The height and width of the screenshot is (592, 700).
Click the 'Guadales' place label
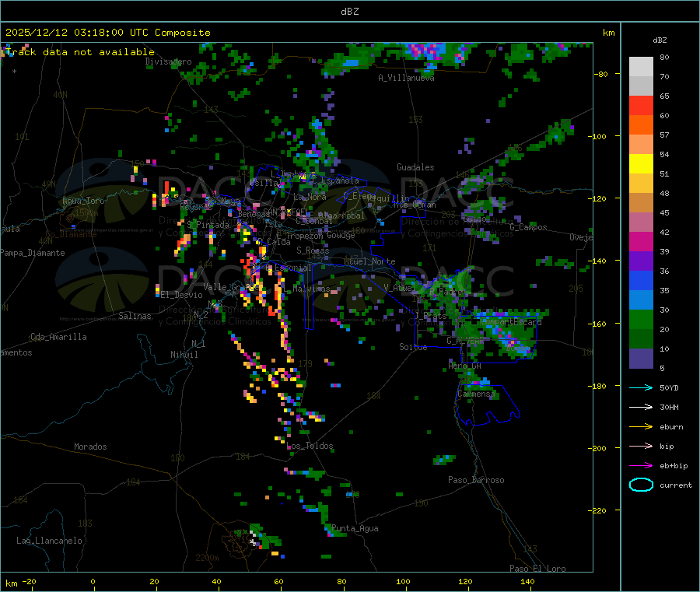tap(415, 167)
